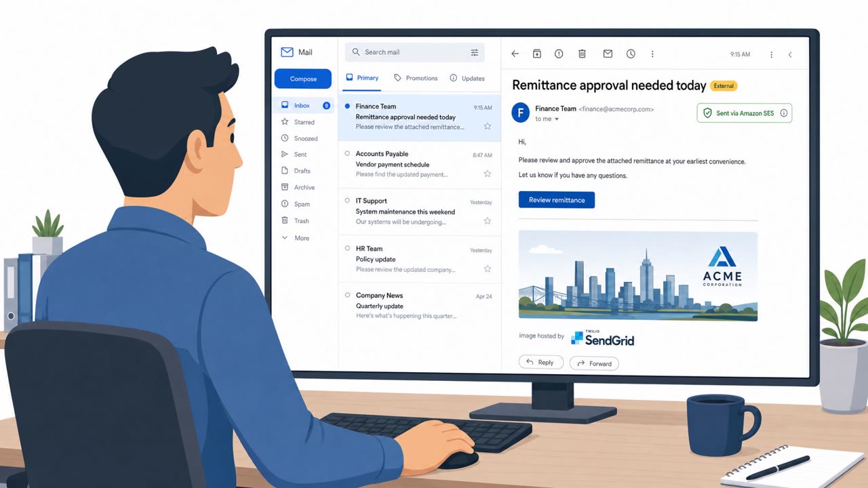Star the Accounts Payable email
868x488 pixels.
coord(487,174)
